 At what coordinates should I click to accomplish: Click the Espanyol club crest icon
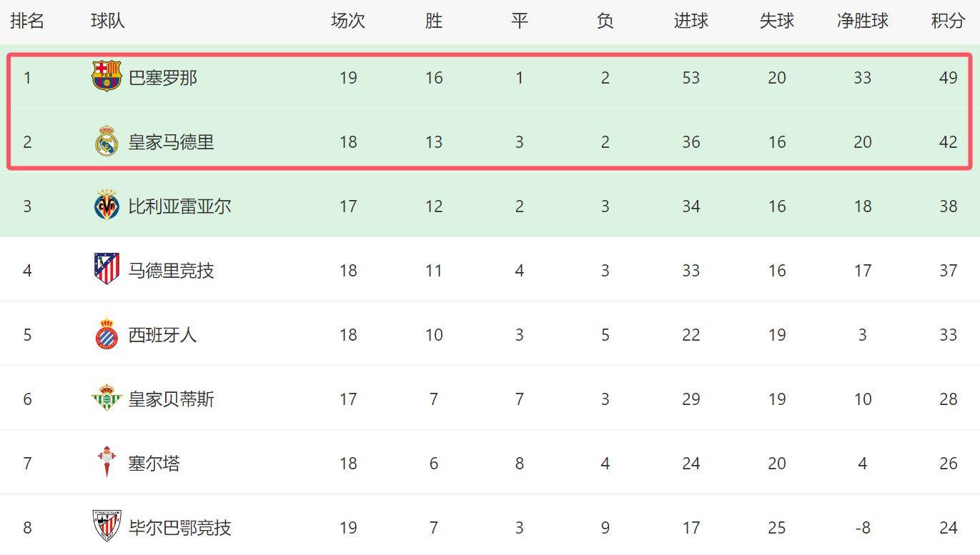point(107,334)
